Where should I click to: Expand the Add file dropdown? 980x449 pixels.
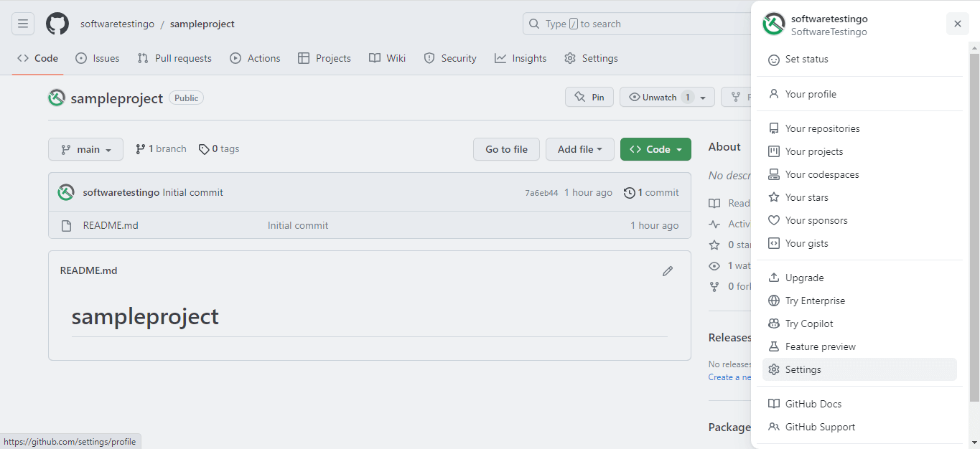pos(580,149)
